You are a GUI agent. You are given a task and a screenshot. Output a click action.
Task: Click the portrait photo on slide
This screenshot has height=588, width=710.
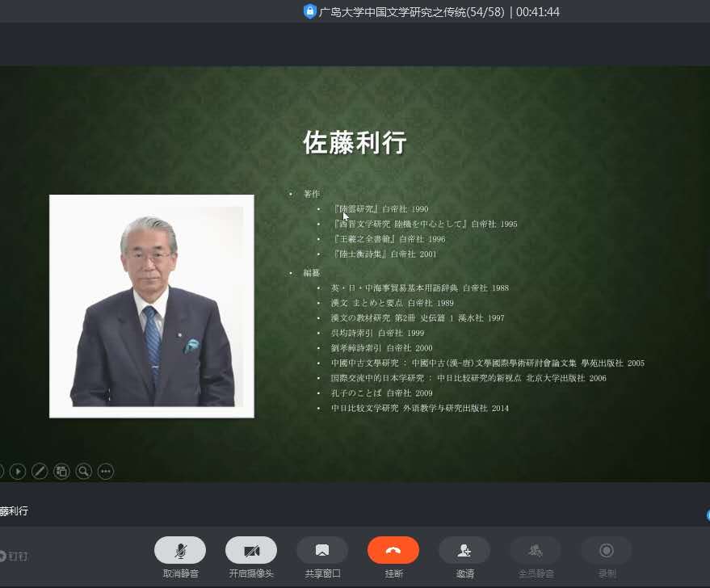(x=152, y=306)
